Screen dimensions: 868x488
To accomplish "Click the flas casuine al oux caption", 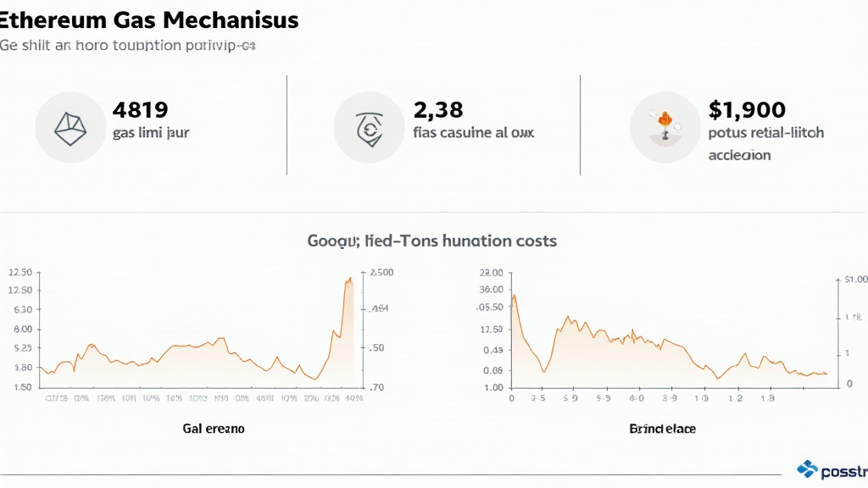I will coord(473,133).
